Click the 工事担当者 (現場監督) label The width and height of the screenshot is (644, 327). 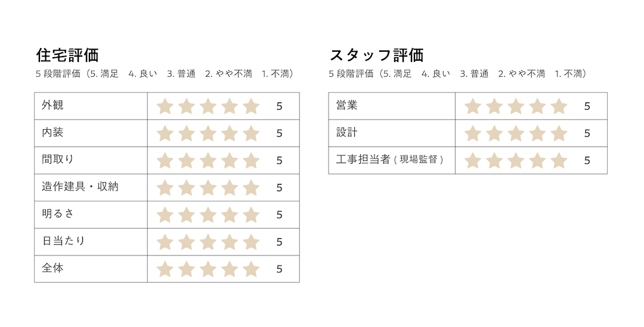pyautogui.click(x=390, y=159)
